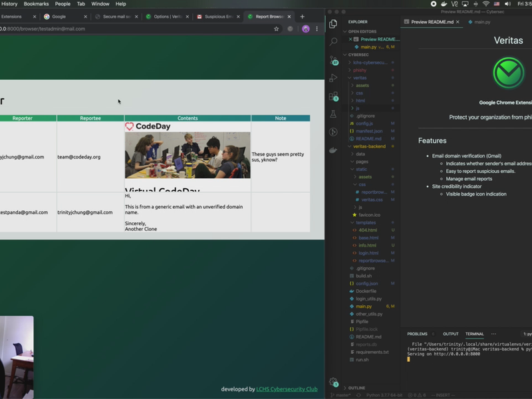
Task: Open Source Control view with 37 badge
Action: coord(334,61)
